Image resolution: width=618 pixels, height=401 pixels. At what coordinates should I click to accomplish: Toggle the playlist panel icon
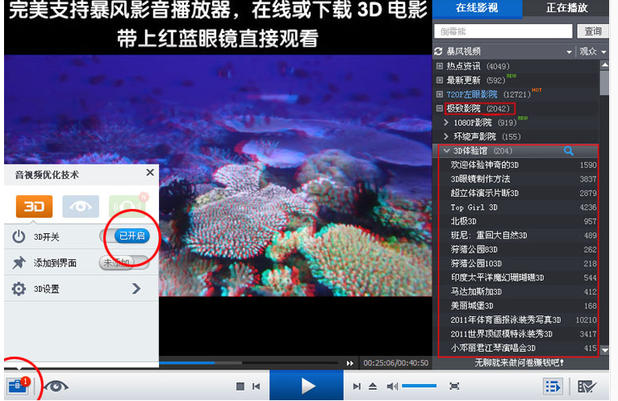click(x=553, y=386)
